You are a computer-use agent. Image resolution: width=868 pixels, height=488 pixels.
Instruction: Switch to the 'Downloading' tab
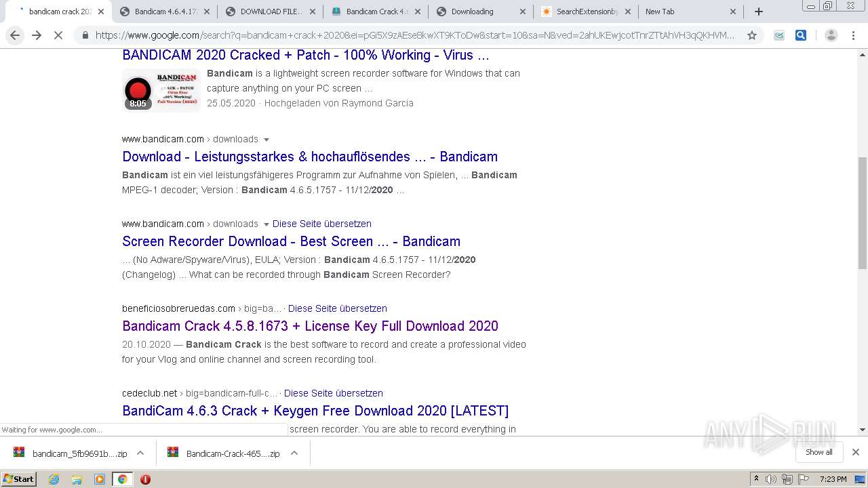click(x=481, y=12)
